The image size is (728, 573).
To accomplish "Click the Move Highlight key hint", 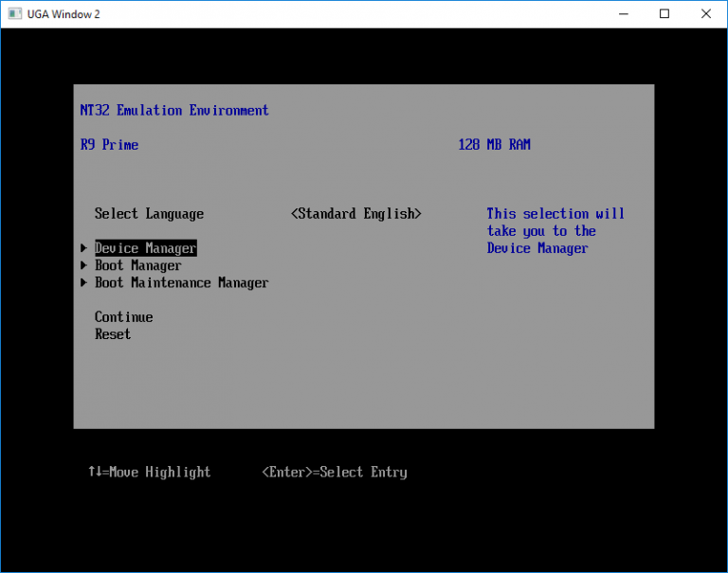I will click(149, 472).
